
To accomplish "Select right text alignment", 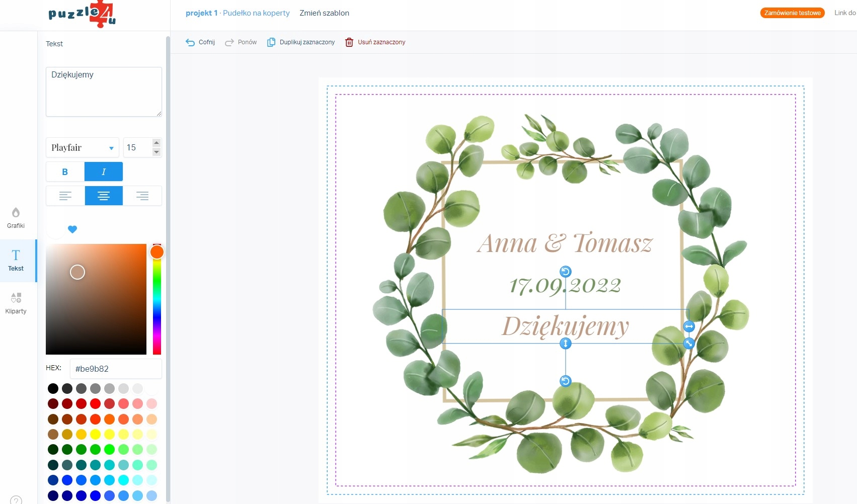I will click(x=142, y=196).
